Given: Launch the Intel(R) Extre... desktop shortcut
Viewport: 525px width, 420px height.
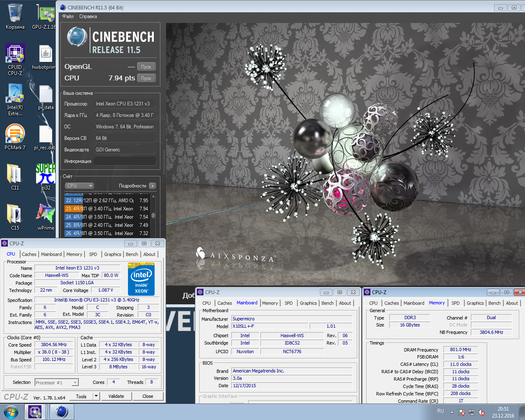Looking at the screenshot, I should click(x=15, y=100).
